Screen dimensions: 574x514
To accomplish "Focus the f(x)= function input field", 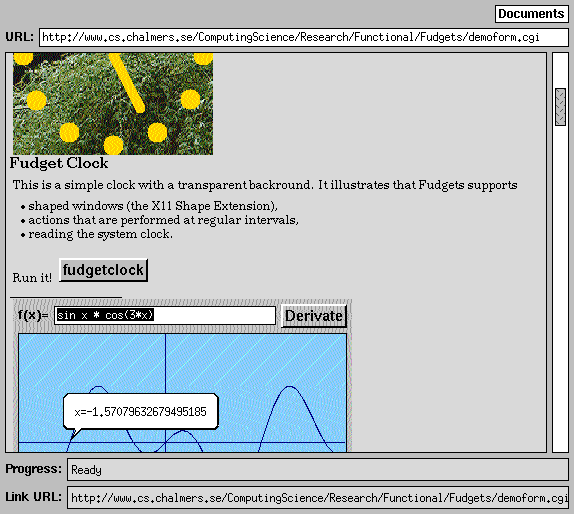I will pyautogui.click(x=165, y=316).
